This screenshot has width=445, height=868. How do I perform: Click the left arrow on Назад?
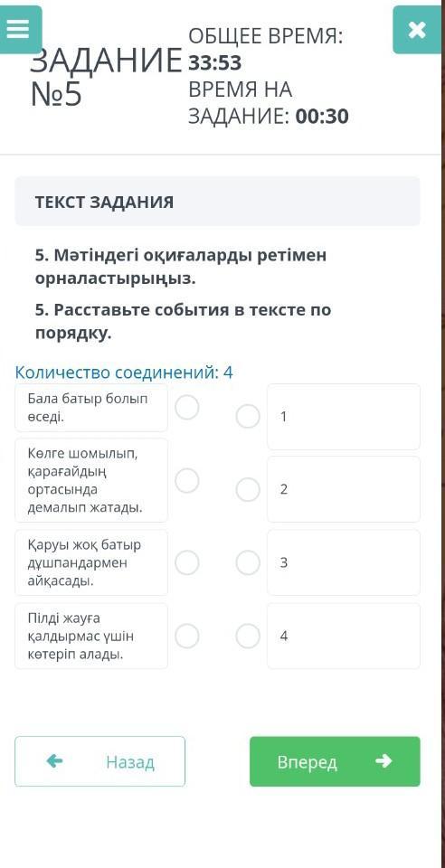55,761
